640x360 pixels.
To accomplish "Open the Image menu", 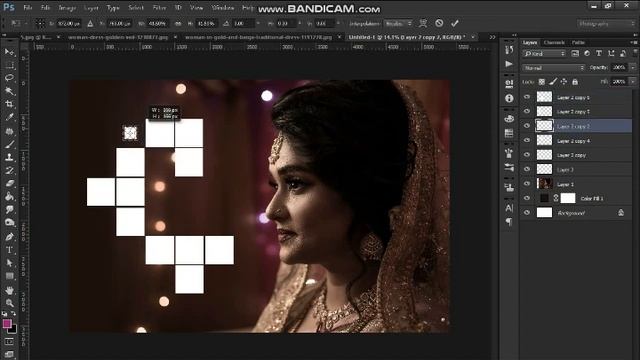I will point(67,8).
